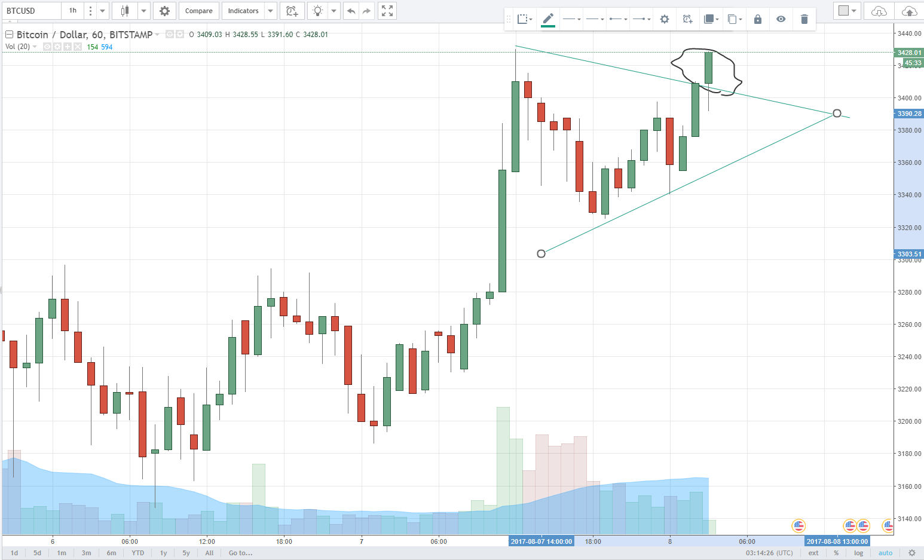Click the BTCUSD symbol search field
The width and height of the screenshot is (924, 560).
tap(30, 11)
